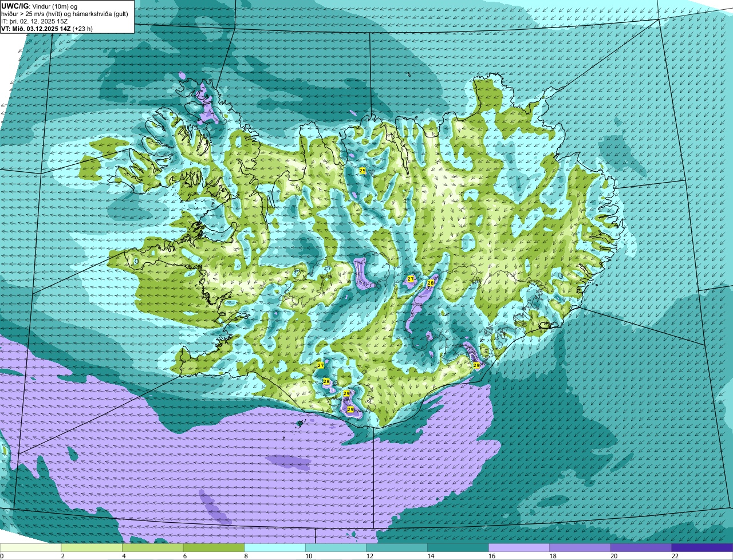The image size is (733, 560).
Task: Pick the dark indigo 22+ m/s legend swatch
Action: click(703, 547)
